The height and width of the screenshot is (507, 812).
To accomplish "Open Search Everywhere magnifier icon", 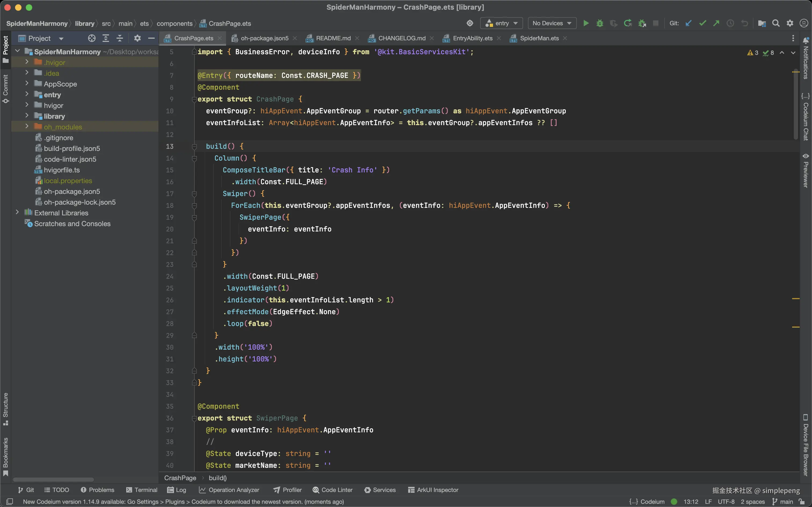I will click(776, 23).
